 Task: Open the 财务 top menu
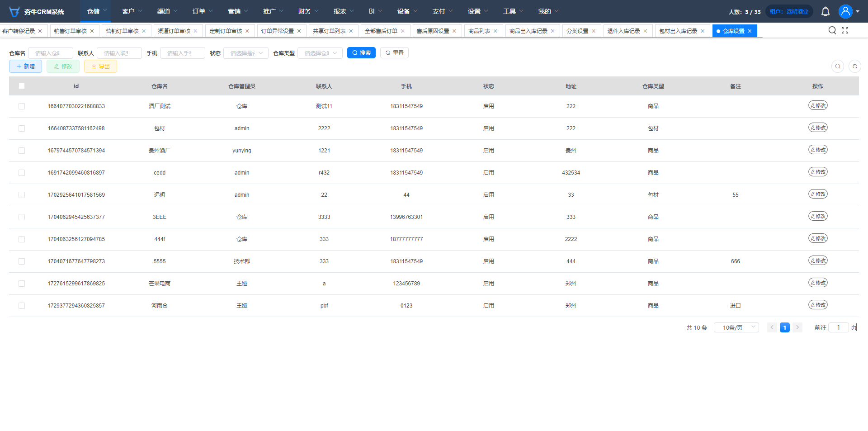pos(308,11)
